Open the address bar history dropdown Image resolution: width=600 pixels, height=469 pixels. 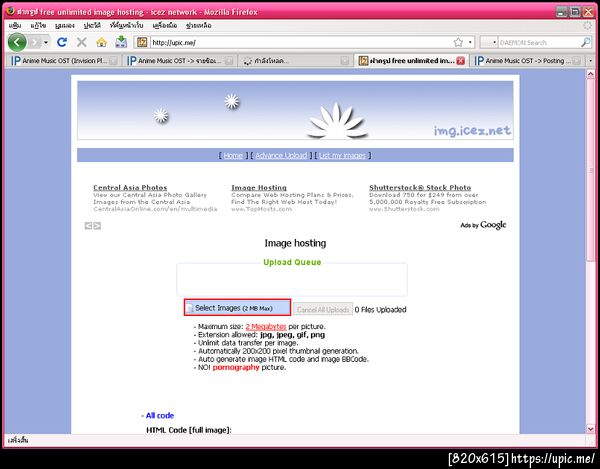pos(470,42)
